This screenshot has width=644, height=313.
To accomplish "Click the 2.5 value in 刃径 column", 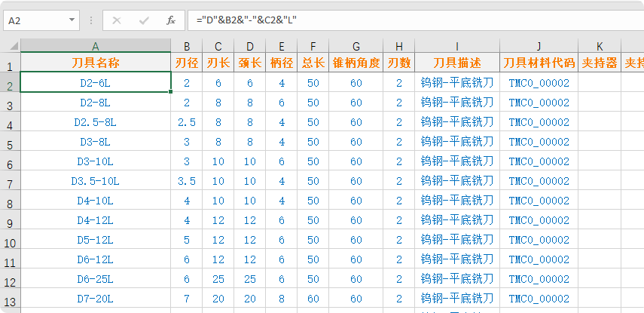I will coord(187,121).
